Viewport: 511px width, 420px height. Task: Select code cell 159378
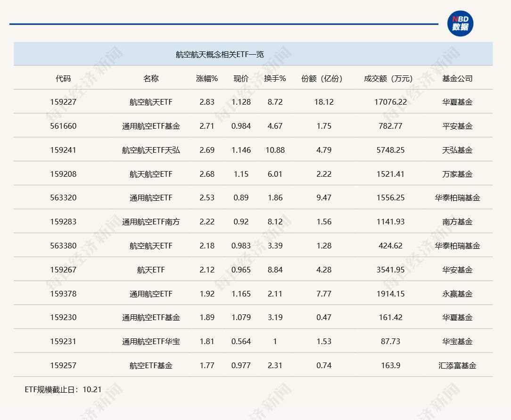point(63,294)
